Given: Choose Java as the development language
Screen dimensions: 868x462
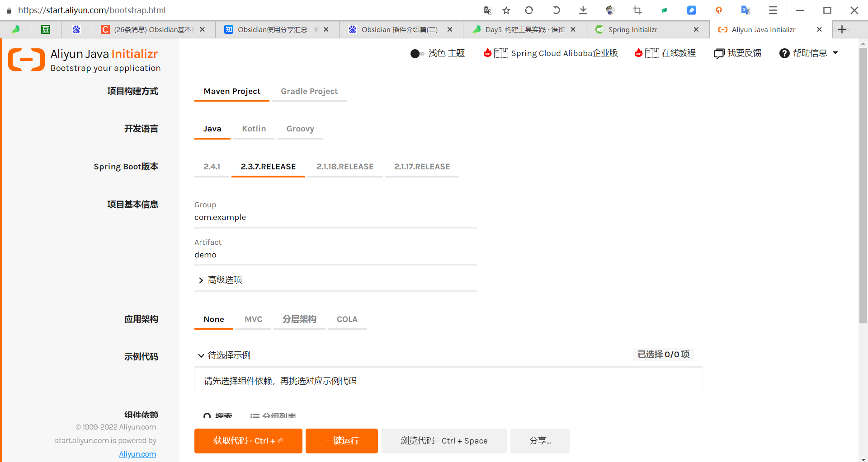Looking at the screenshot, I should click(212, 129).
